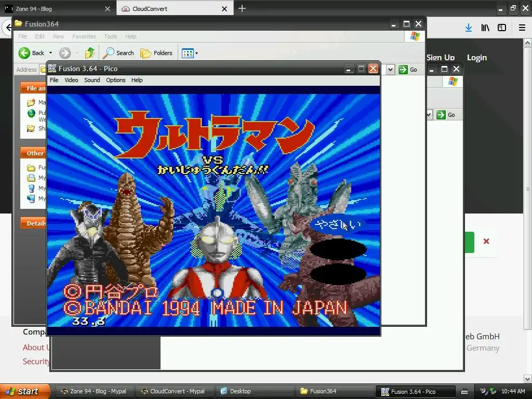Click the Go button in Fusion364 address bar
This screenshot has height=399, width=532.
coord(408,70)
